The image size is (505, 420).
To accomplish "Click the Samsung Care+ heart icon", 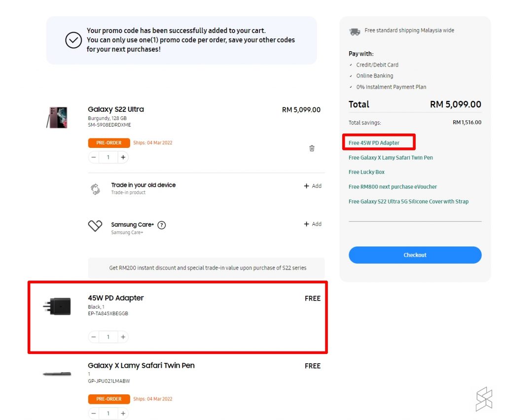I will pyautogui.click(x=95, y=226).
